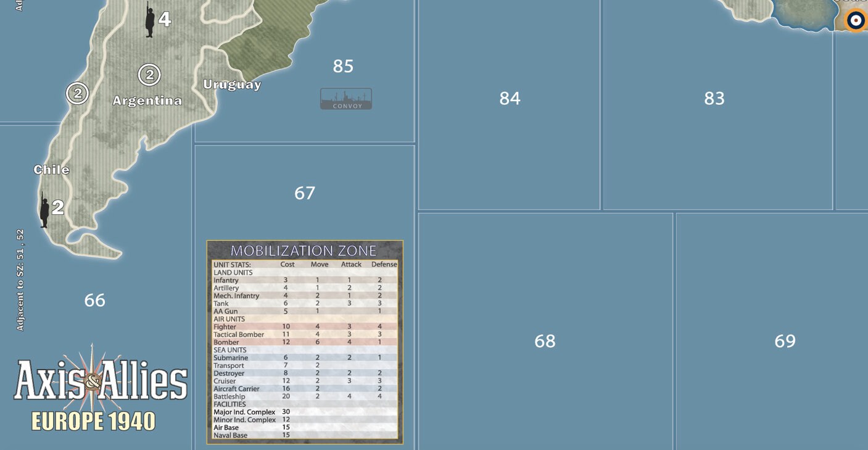
Task: Click the SEA UNITS section heading
Action: click(229, 350)
